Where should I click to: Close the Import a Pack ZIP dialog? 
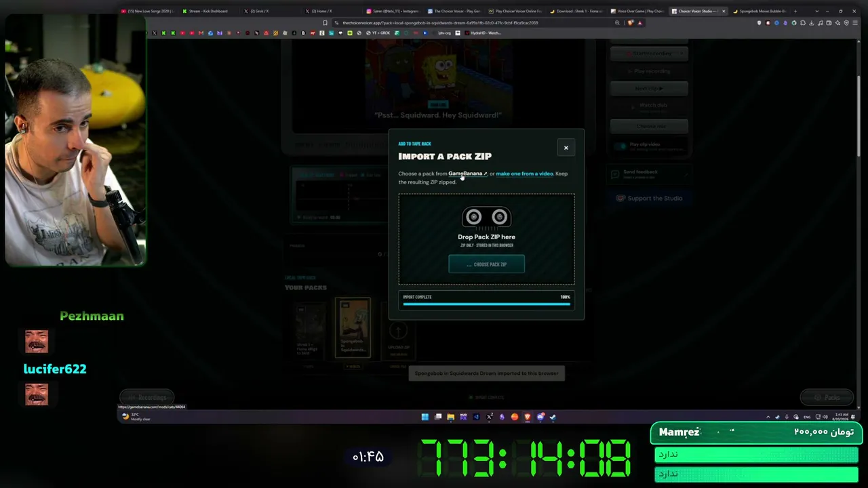point(566,148)
